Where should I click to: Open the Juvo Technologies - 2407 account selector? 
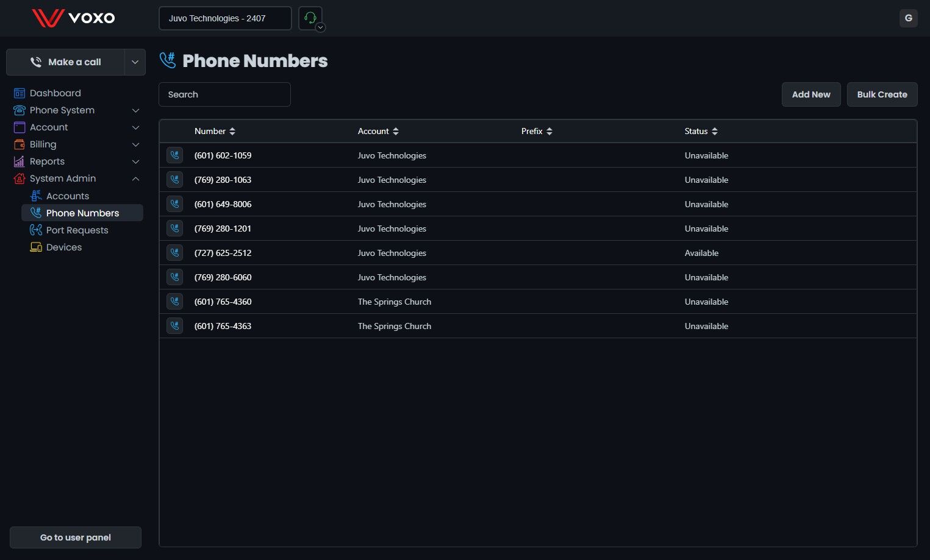pos(225,18)
